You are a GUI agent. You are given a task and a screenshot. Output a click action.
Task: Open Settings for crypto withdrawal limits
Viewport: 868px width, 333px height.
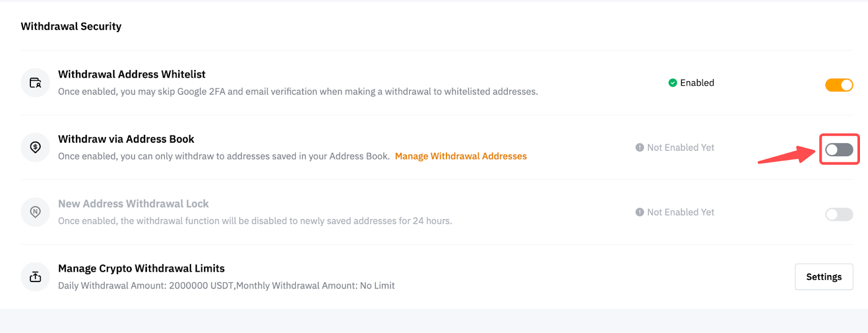pyautogui.click(x=824, y=277)
